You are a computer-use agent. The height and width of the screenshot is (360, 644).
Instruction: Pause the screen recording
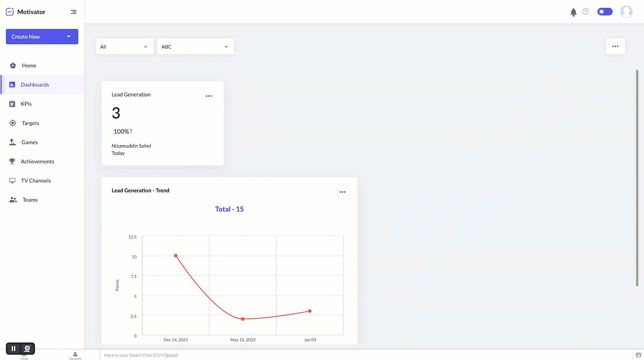coord(13,348)
